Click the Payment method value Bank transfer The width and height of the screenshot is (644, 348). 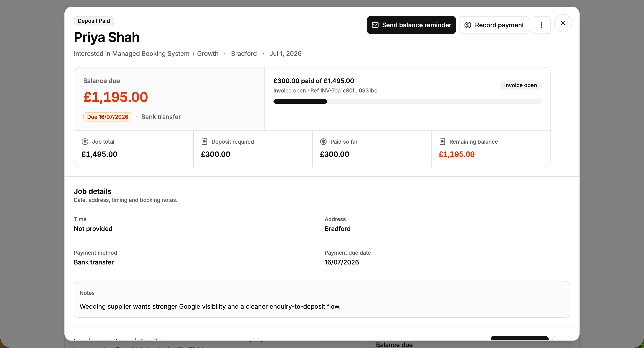pyautogui.click(x=94, y=262)
